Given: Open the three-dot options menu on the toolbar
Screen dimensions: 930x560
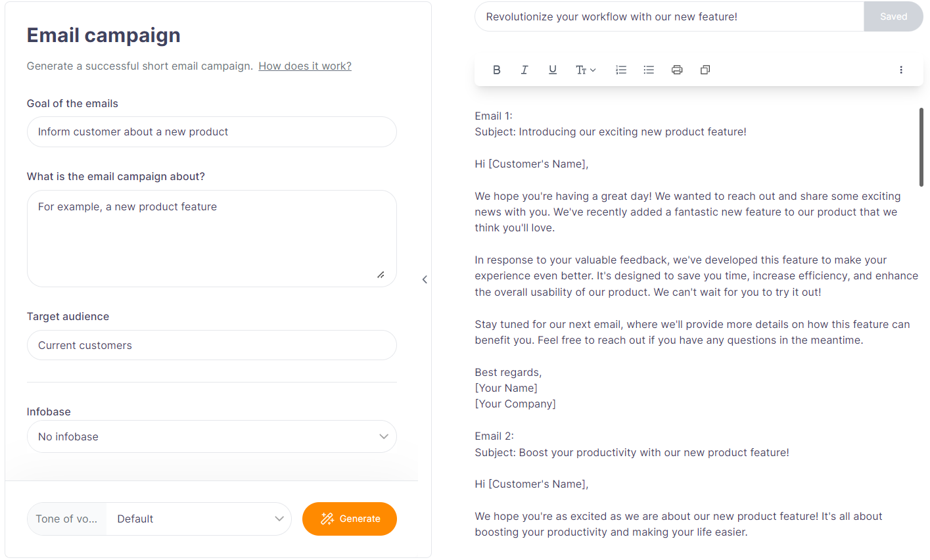Looking at the screenshot, I should coord(901,70).
